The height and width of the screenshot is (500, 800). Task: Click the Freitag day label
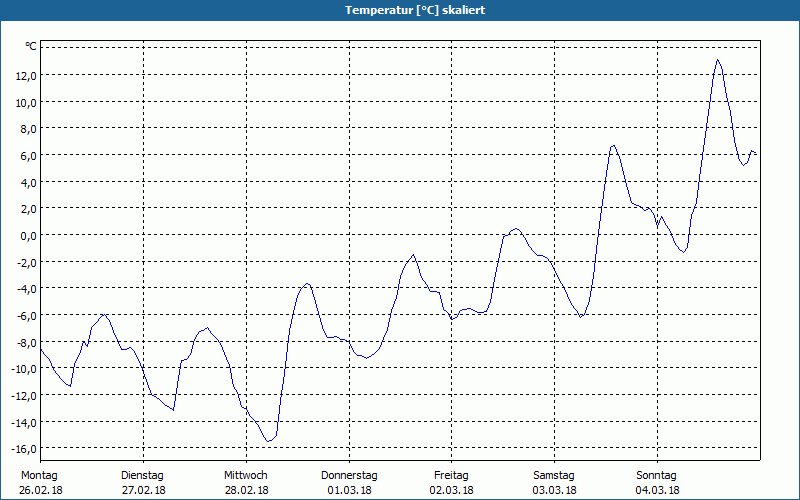(x=451, y=476)
